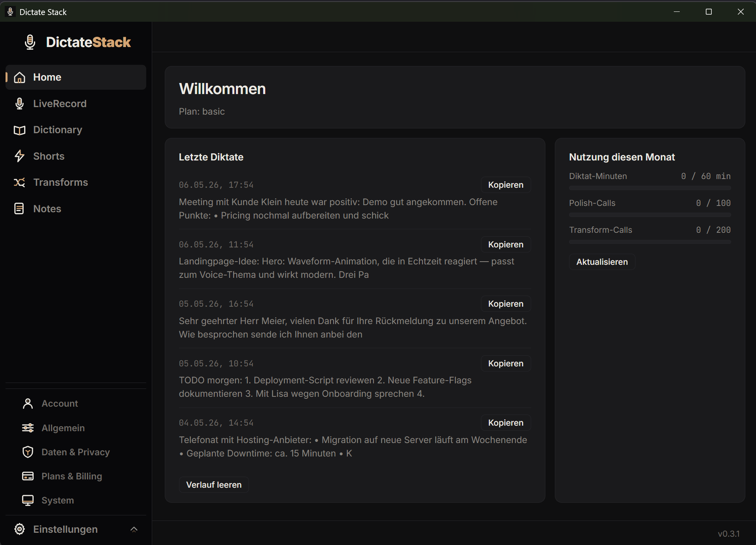The image size is (756, 545).
Task: Click the DictateStack microphone logo
Action: (x=30, y=42)
